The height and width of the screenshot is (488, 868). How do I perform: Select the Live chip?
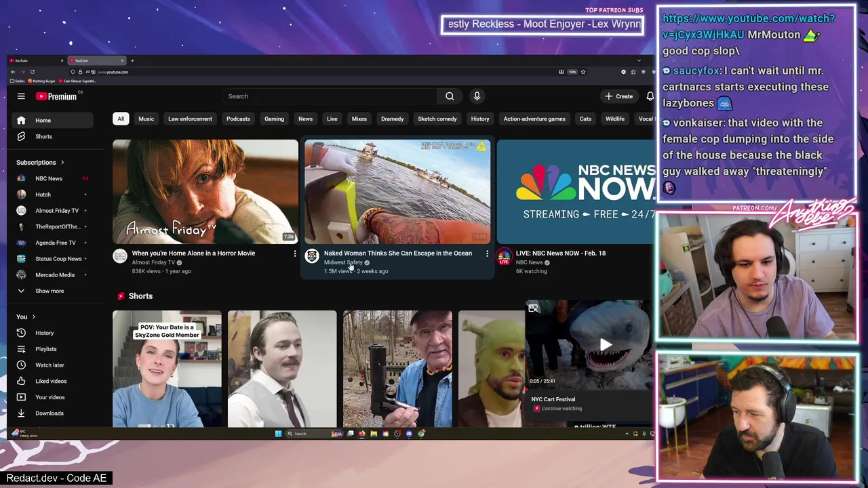click(x=332, y=119)
